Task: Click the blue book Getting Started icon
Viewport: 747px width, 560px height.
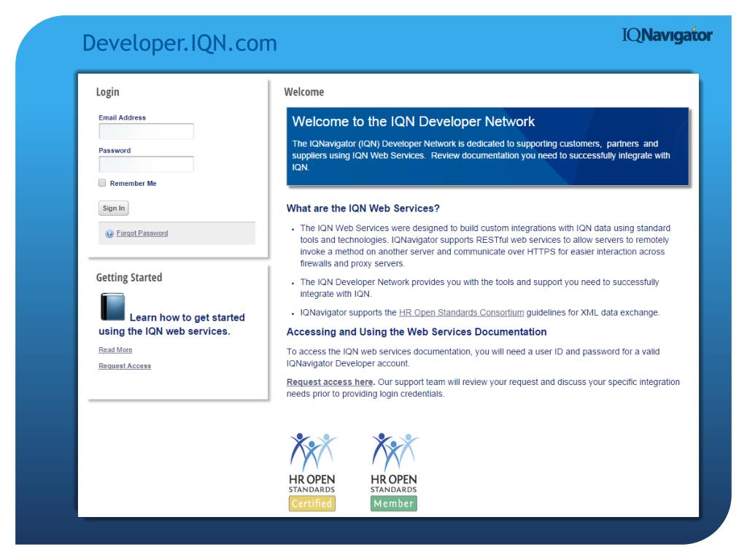Action: (112, 307)
